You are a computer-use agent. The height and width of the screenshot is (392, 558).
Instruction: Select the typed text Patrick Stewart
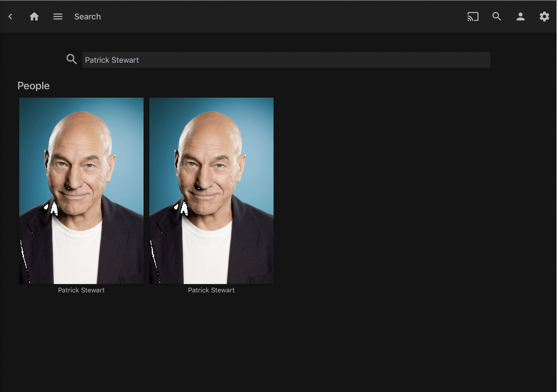pyautogui.click(x=111, y=60)
